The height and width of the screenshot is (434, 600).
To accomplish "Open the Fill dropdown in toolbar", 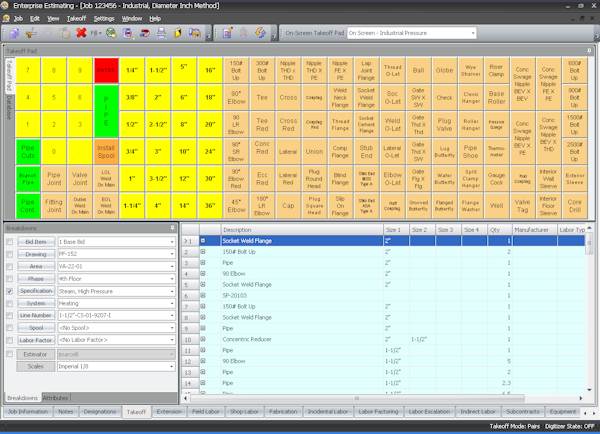I will pos(96,33).
